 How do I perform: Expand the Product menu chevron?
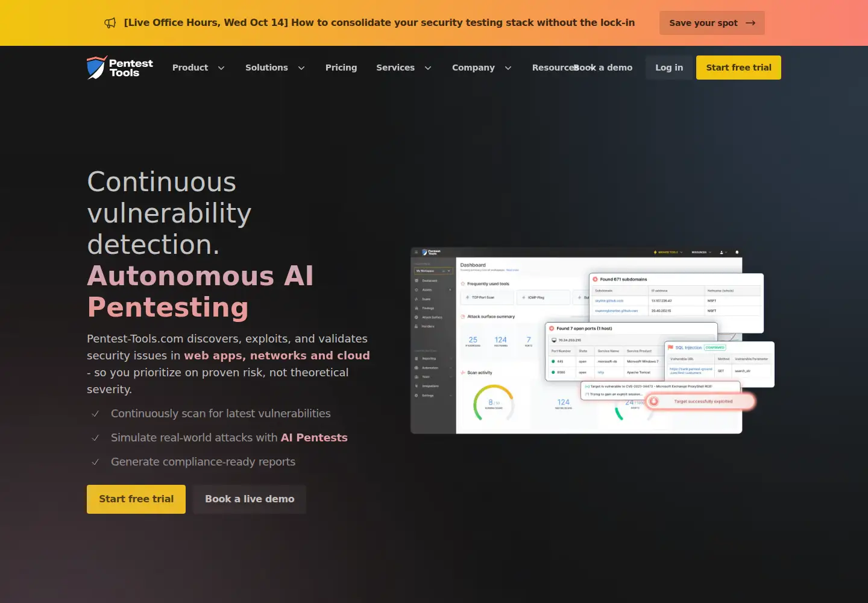(221, 68)
